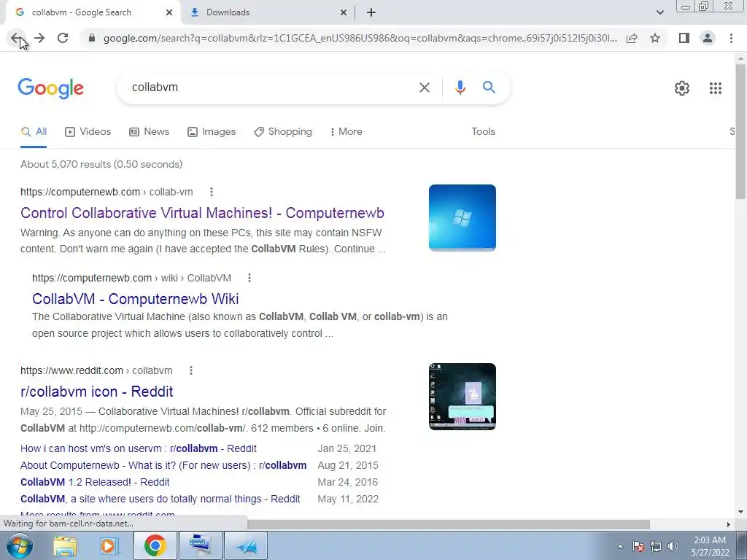Click the computernewb.com › collab-vm URL text
This screenshot has width=747, height=560.
click(107, 192)
